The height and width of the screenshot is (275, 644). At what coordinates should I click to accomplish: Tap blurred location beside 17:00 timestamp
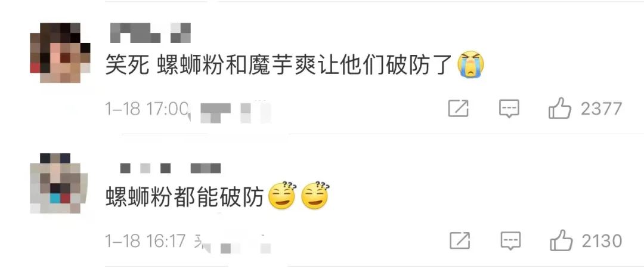point(236,111)
